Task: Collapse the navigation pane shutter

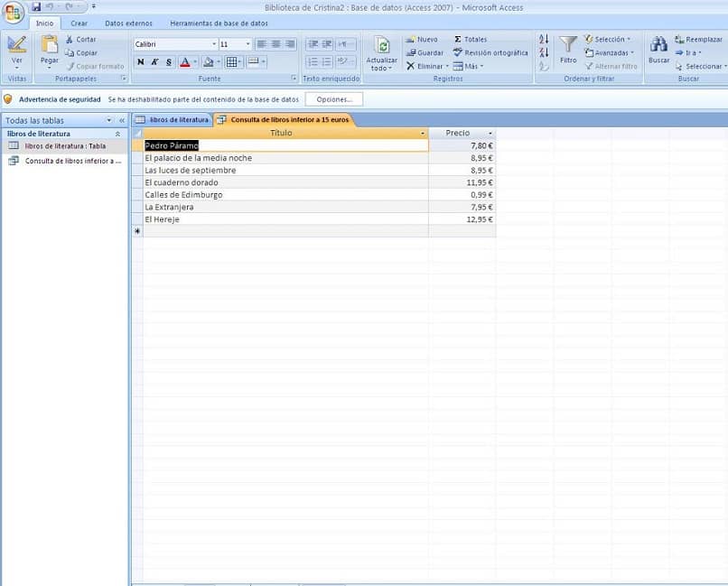Action: point(122,120)
